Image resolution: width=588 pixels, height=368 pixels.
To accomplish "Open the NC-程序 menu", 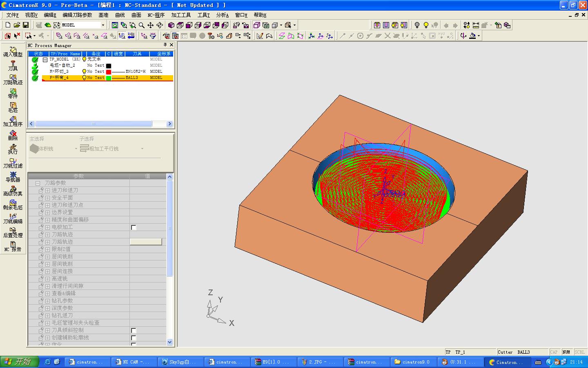I will tap(156, 15).
